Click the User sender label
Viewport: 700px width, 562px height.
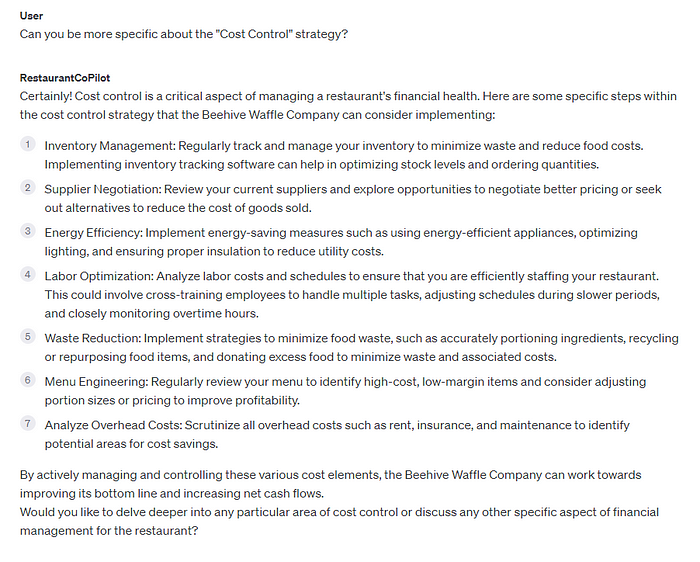[31, 16]
